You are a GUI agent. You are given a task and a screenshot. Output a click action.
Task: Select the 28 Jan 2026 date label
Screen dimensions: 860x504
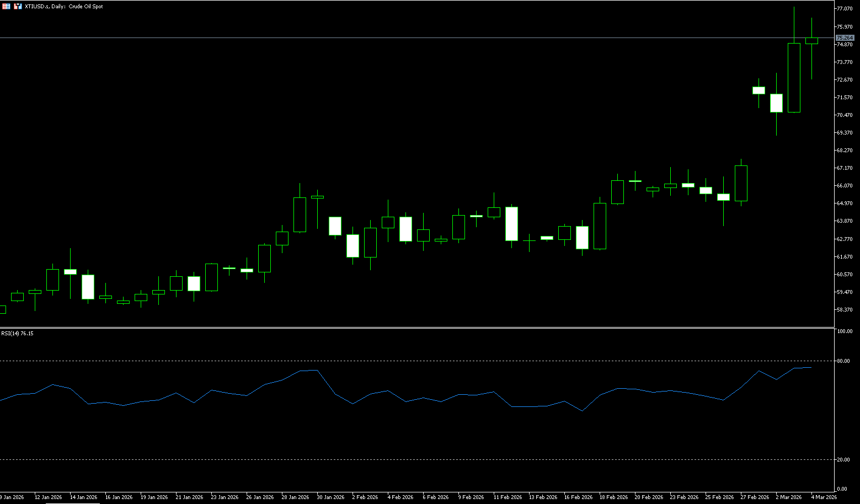[295, 497]
